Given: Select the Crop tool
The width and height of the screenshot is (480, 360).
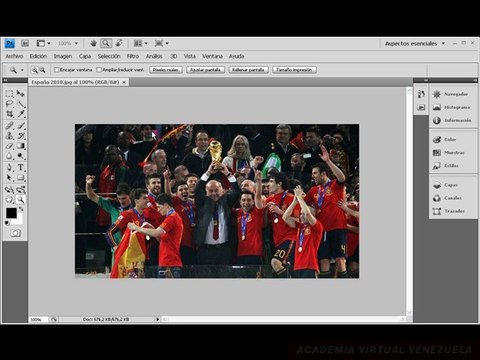Looking at the screenshot, I should [x=9, y=114].
